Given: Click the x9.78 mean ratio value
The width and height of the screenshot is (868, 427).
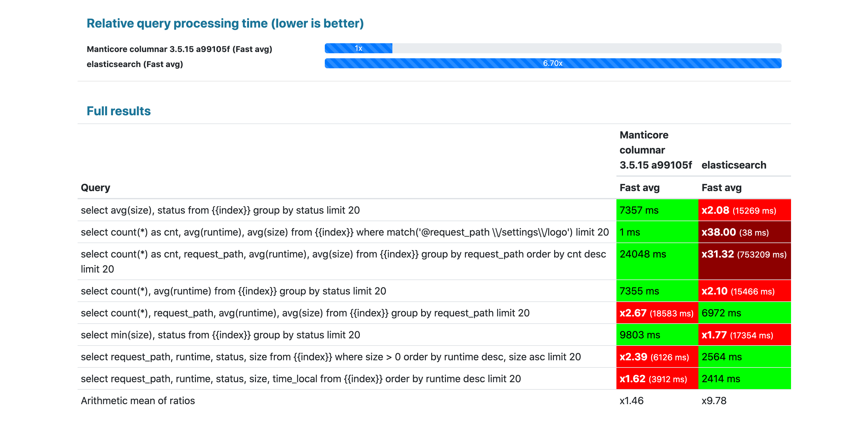Looking at the screenshot, I should point(714,401).
